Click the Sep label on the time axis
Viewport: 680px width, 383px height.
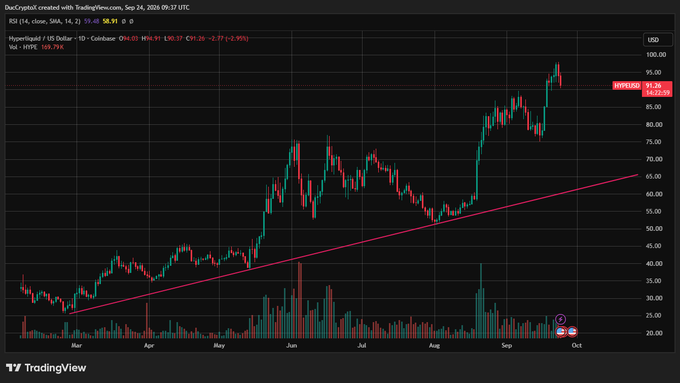pyautogui.click(x=507, y=346)
